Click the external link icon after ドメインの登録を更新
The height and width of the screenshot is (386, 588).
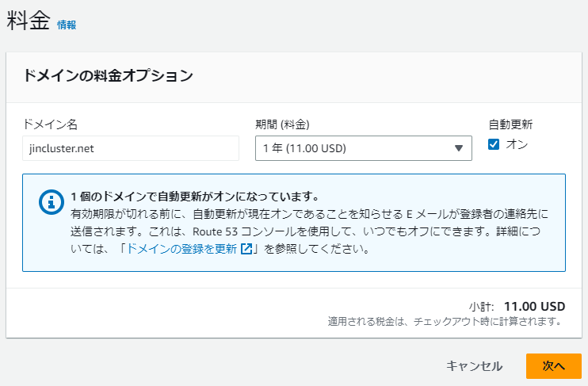point(246,249)
